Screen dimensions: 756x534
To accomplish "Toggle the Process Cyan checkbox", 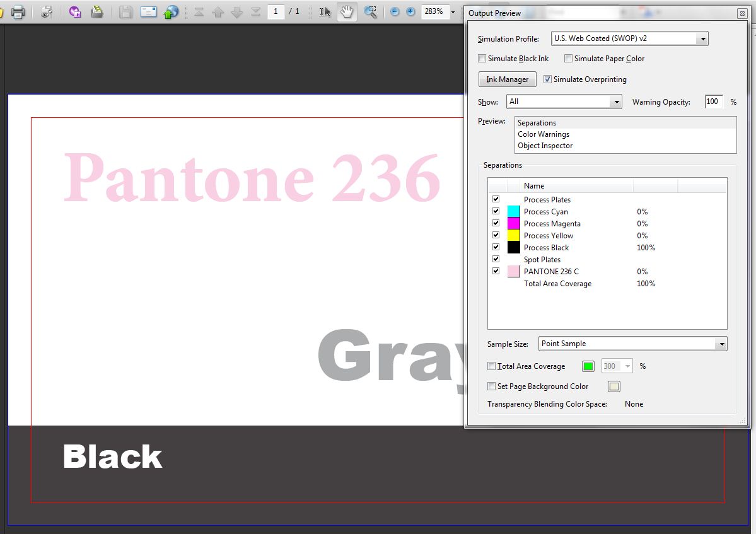I will (x=496, y=211).
